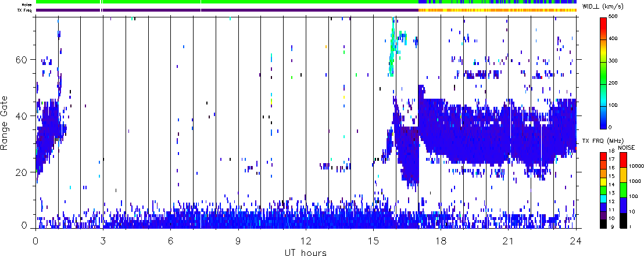This screenshot has width=644, height=256.
Task: Pick the black bottom swatch in NOISE legend
Action: coord(622,221)
